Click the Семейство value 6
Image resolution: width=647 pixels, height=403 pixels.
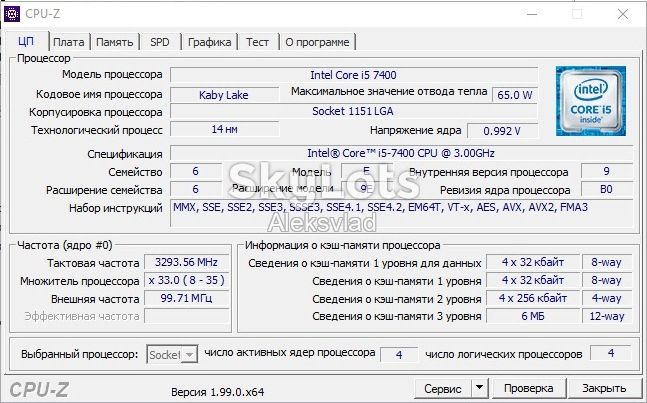coord(196,171)
